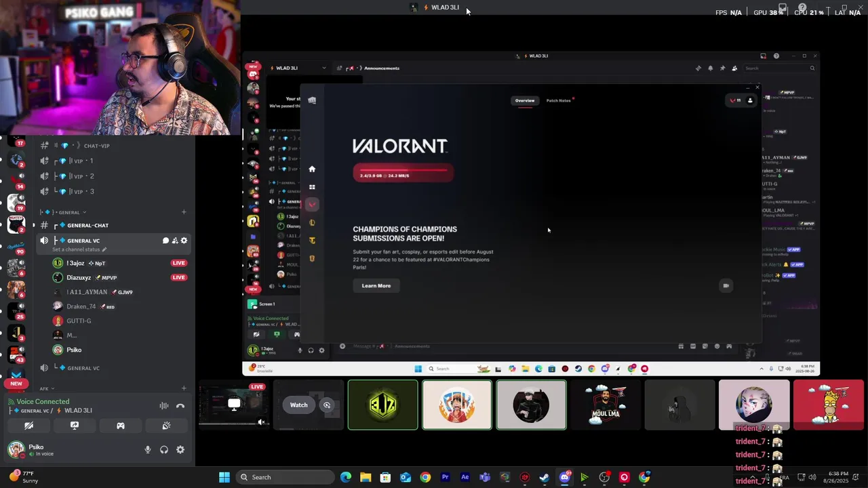This screenshot has width=868, height=488.
Task: Start an activity with game controller button
Action: [x=121, y=426]
